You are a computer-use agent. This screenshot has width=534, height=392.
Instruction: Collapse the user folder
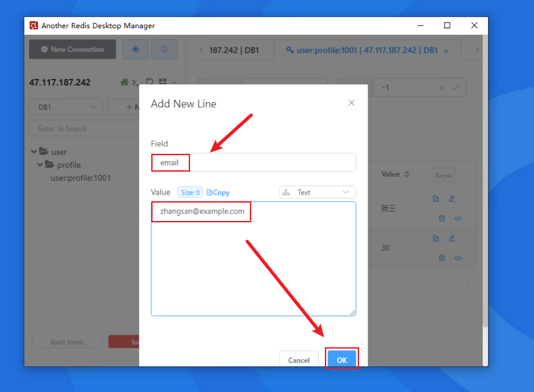point(34,151)
